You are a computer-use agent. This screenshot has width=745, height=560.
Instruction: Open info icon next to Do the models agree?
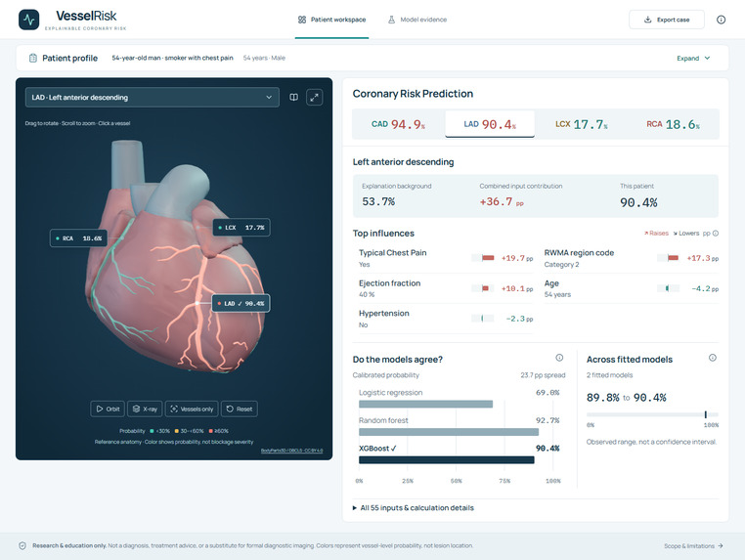[x=559, y=358]
